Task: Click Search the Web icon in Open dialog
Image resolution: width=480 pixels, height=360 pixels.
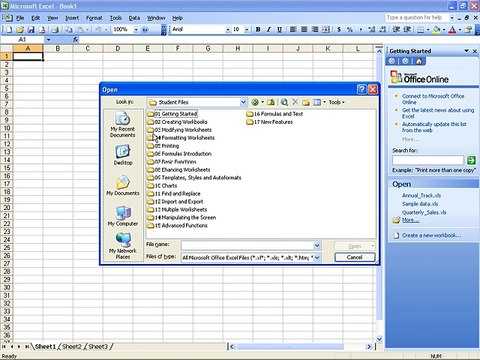Action: [284, 102]
